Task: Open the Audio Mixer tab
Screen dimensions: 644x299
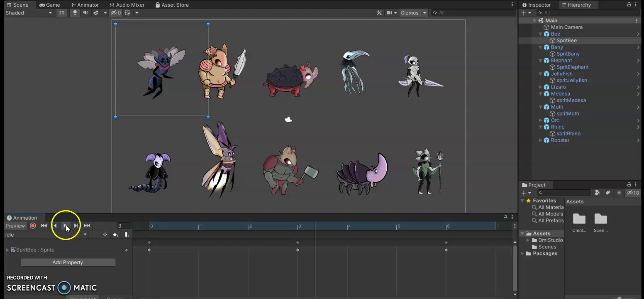Action: 127,5
